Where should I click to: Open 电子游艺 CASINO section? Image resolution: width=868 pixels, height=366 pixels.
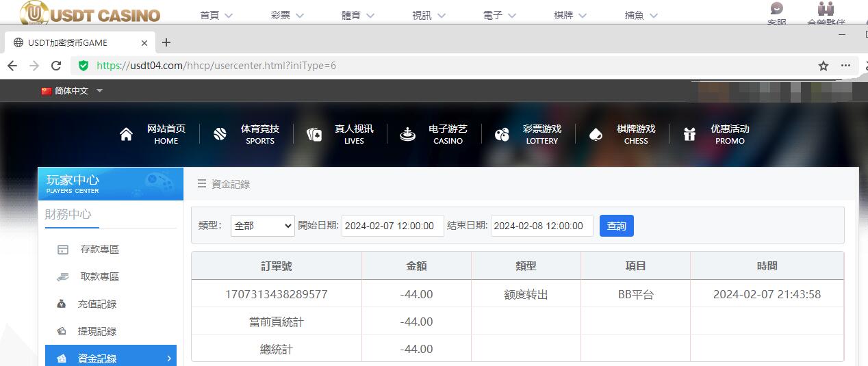(x=448, y=134)
